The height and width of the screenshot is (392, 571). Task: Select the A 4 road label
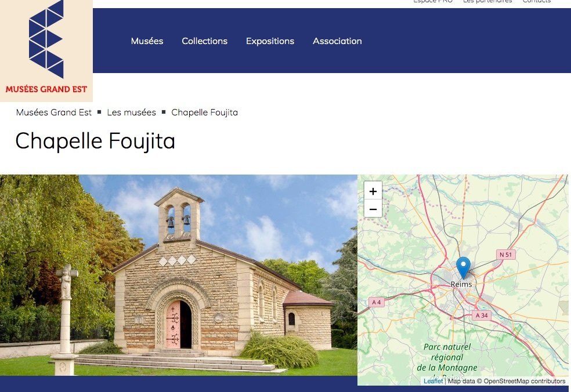click(377, 302)
